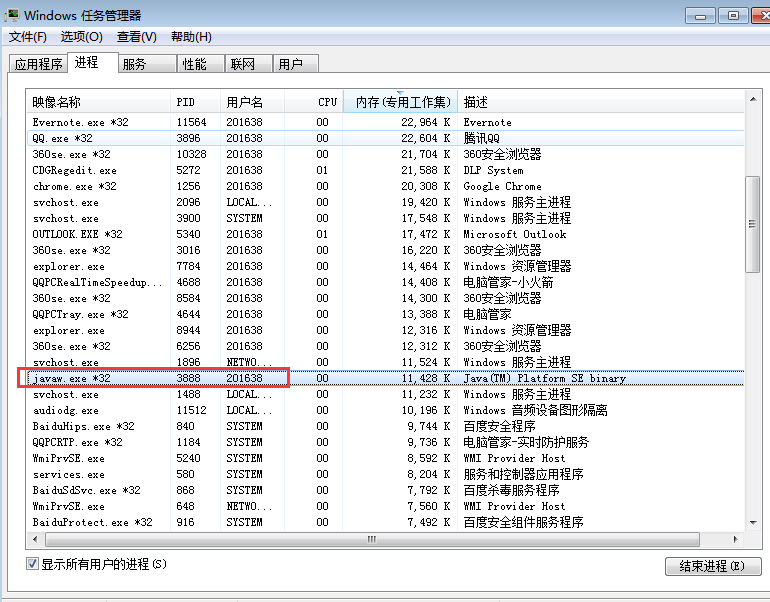This screenshot has width=770, height=602.
Task: Click the 结束进程(E) button
Action: [713, 566]
